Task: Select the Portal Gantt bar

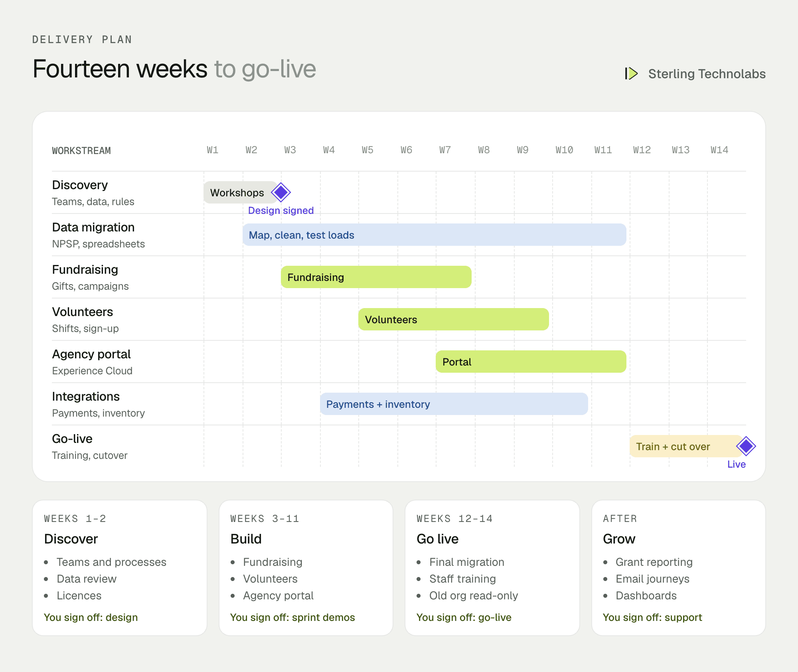Action: coord(531,362)
